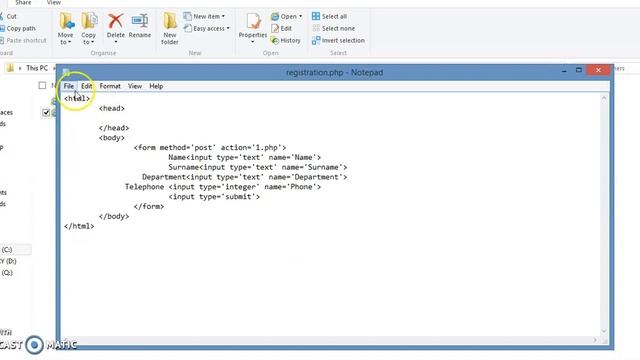The image size is (640, 360).
Task: Select drive (Q:) in navigation pane
Action: coord(7,272)
